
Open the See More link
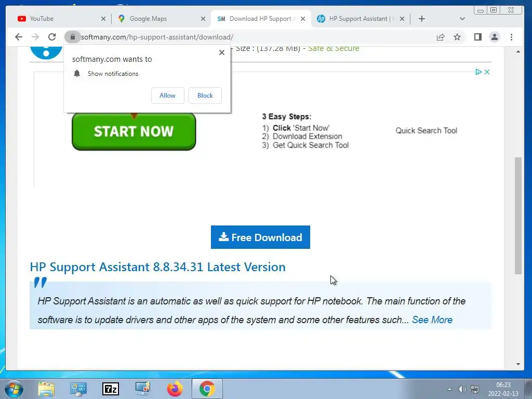pyautogui.click(x=432, y=320)
